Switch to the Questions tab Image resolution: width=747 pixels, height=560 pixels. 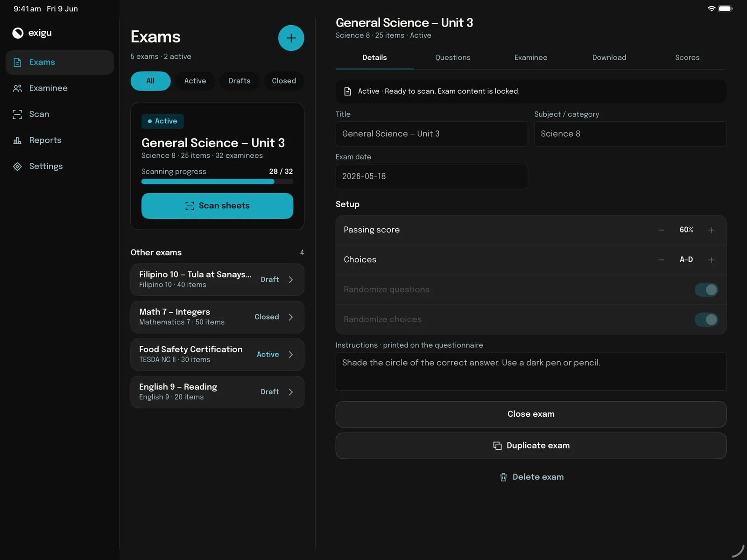(x=453, y=57)
